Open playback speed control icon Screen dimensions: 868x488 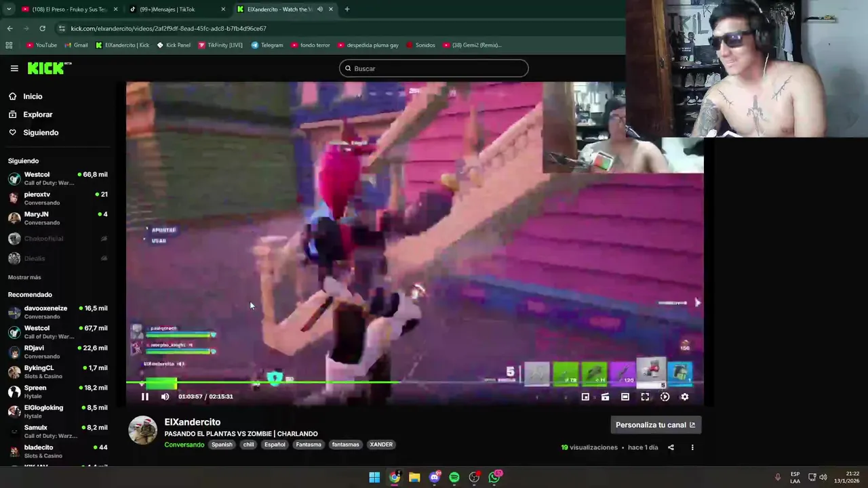point(665,397)
